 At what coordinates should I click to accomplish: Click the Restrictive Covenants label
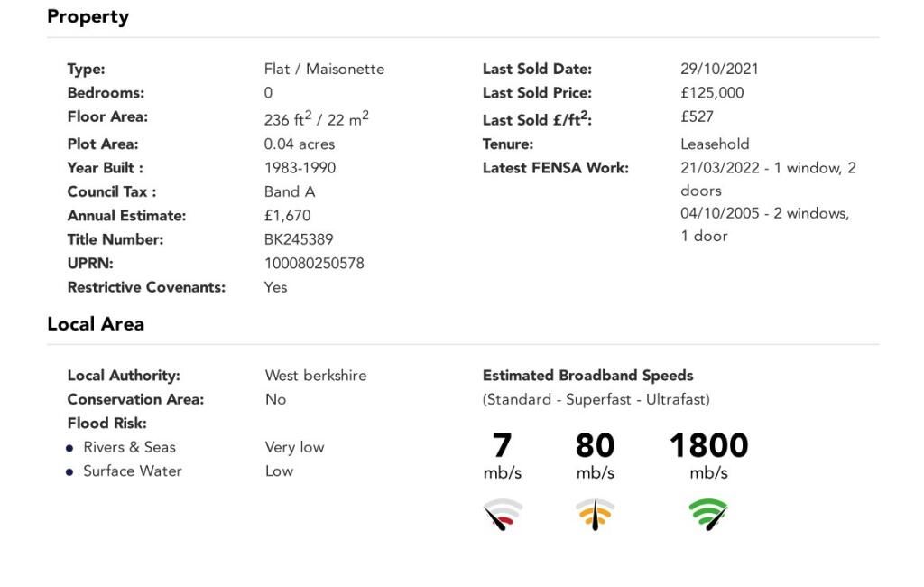pyautogui.click(x=146, y=287)
